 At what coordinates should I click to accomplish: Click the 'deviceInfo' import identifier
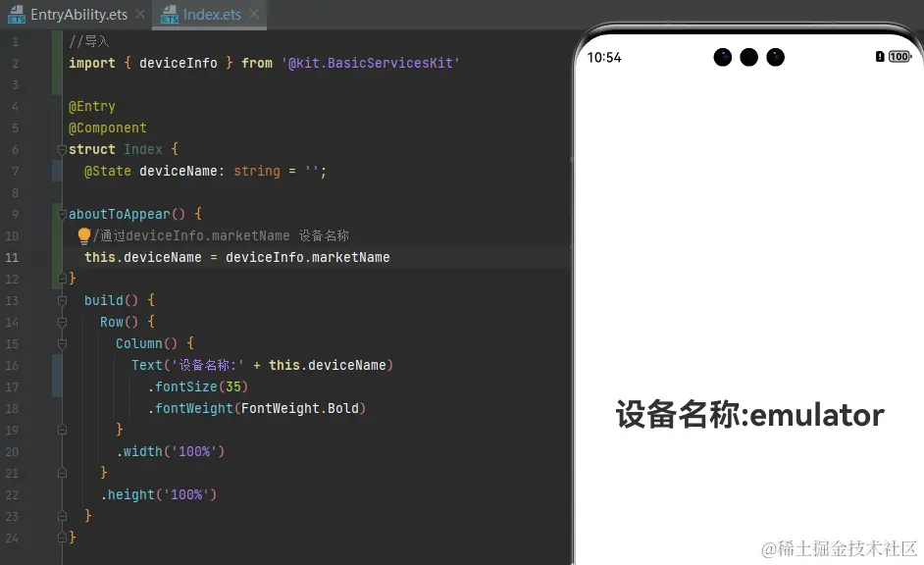(x=178, y=63)
